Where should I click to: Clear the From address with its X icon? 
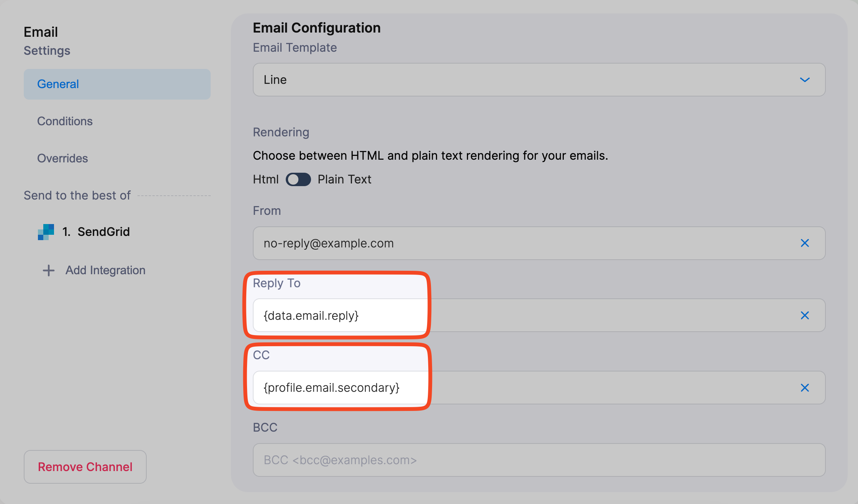805,243
